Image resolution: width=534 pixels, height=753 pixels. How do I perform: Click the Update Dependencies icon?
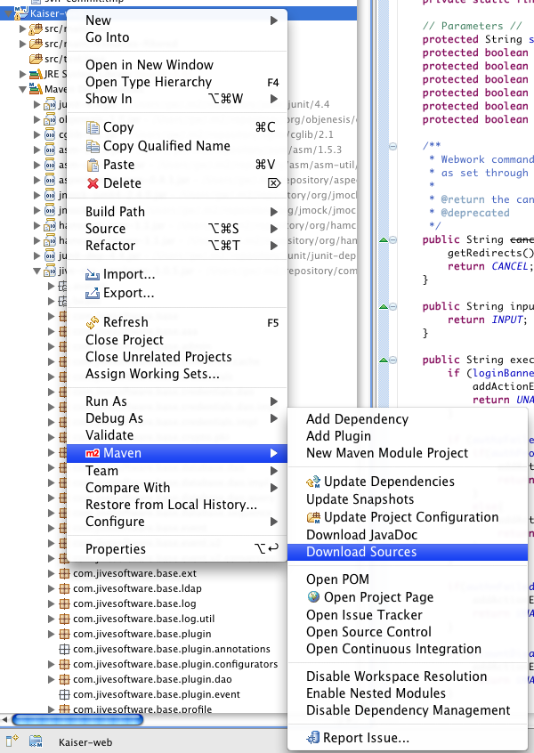[313, 481]
